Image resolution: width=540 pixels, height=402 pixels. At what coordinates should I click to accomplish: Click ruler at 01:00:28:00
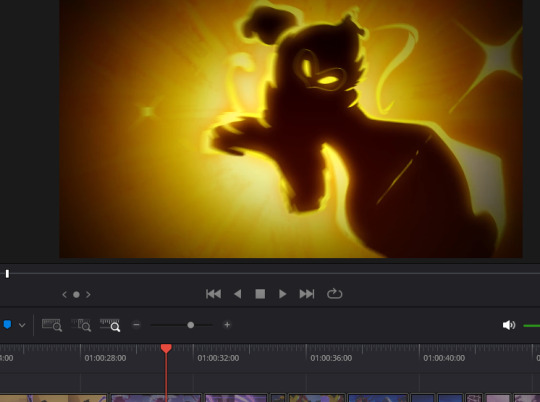tap(105, 358)
